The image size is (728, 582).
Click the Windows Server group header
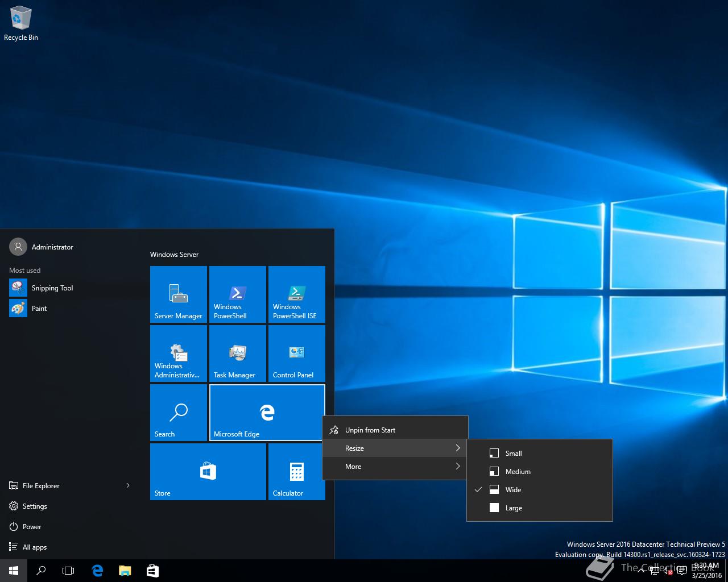coord(174,254)
